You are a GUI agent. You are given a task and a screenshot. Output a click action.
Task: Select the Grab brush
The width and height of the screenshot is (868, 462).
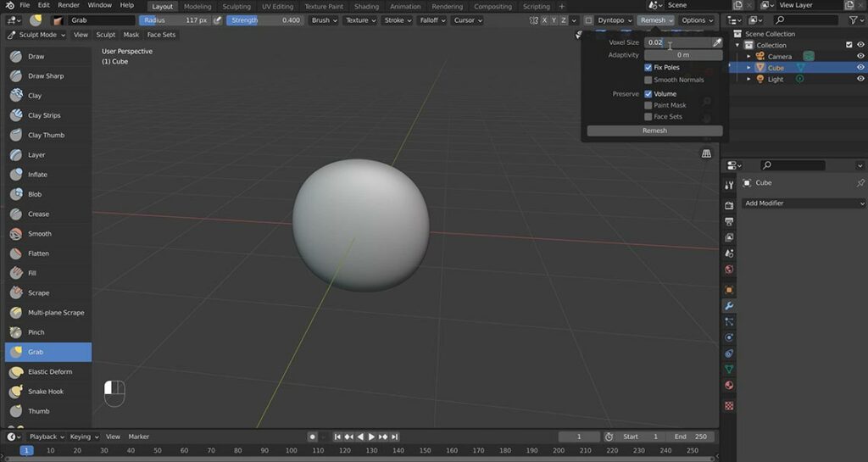(x=48, y=352)
